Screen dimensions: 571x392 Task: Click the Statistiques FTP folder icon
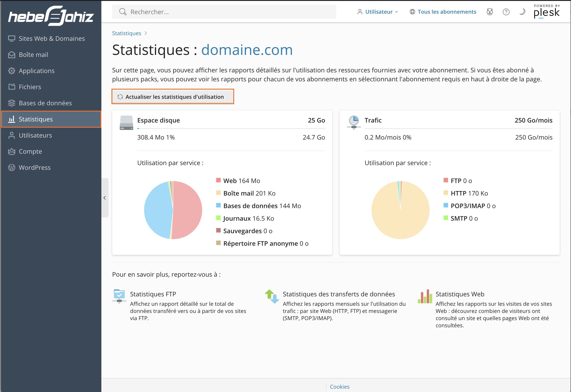point(119,296)
